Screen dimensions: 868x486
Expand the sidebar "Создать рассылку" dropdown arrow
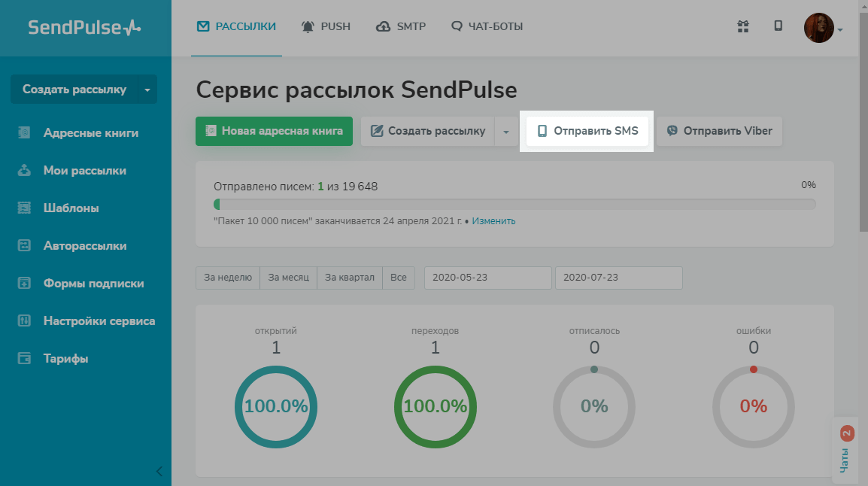click(x=147, y=90)
